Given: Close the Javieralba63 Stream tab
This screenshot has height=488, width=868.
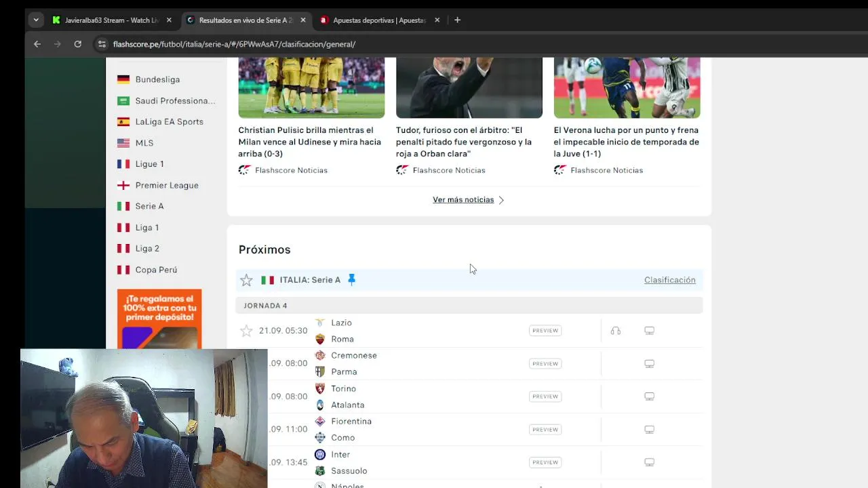Looking at the screenshot, I should 169,20.
